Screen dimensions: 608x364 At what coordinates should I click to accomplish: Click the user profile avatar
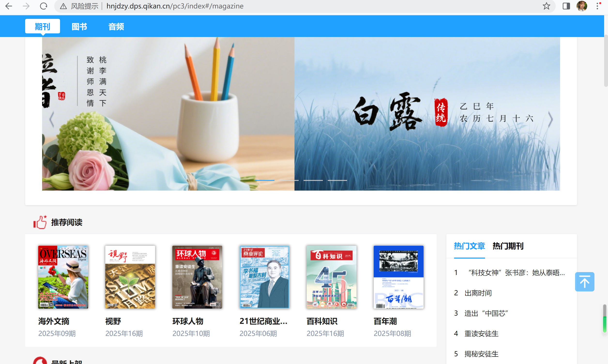coord(581,6)
